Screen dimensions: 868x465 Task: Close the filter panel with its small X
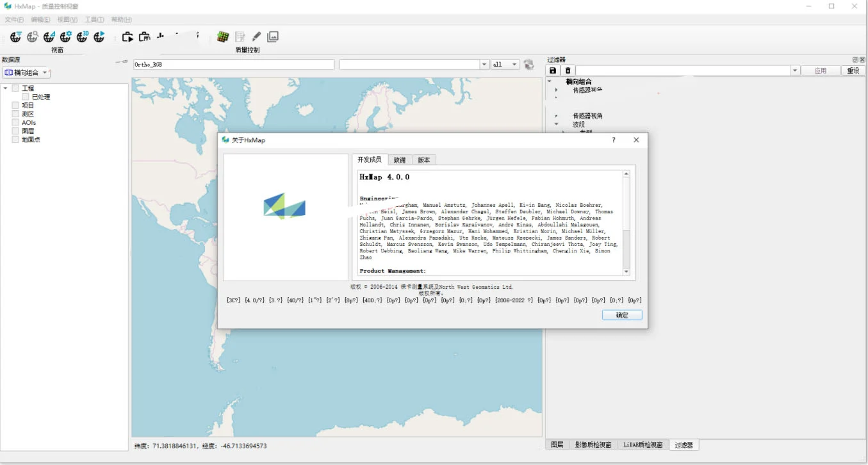(862, 60)
